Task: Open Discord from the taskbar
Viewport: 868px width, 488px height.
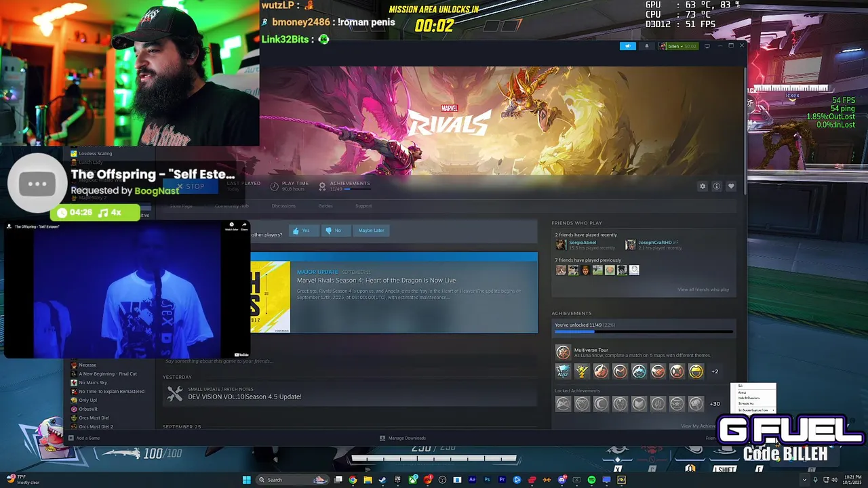Action: click(x=562, y=480)
